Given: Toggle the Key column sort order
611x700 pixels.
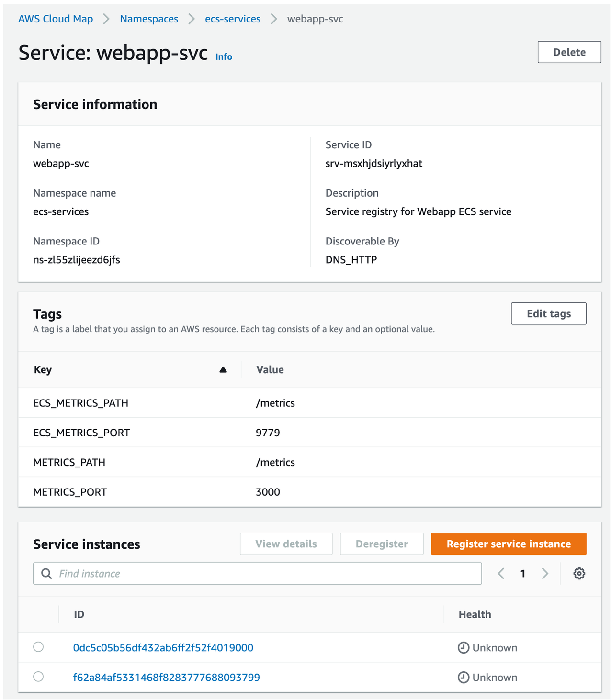Looking at the screenshot, I should (223, 369).
